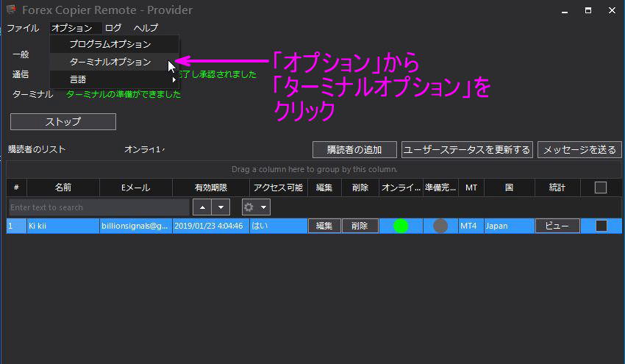Maximize the Forex Copier window
625x364 pixels.
(588, 11)
